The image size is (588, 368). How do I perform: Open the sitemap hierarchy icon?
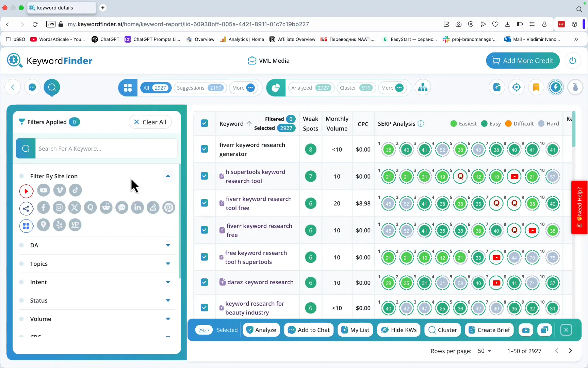click(423, 88)
